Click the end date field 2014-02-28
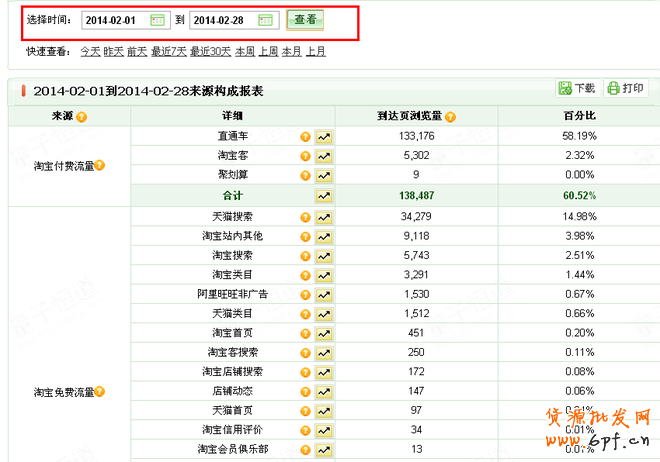The width and height of the screenshot is (660, 462). (x=222, y=20)
